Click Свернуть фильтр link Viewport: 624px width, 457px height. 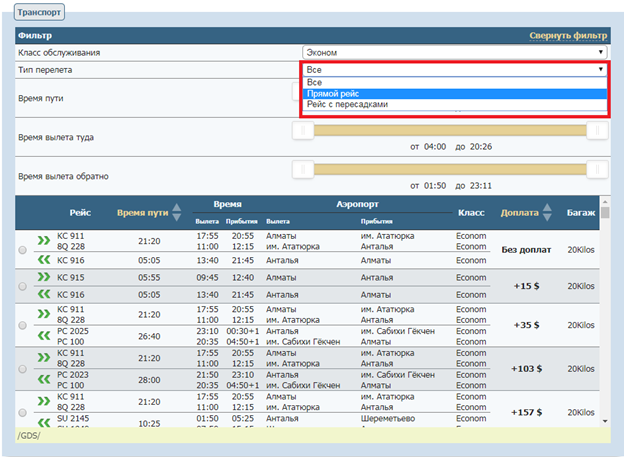(568, 35)
